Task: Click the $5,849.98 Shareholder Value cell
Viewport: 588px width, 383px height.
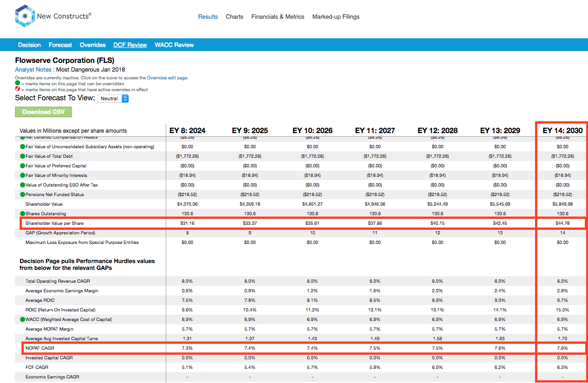Action: 562,204
